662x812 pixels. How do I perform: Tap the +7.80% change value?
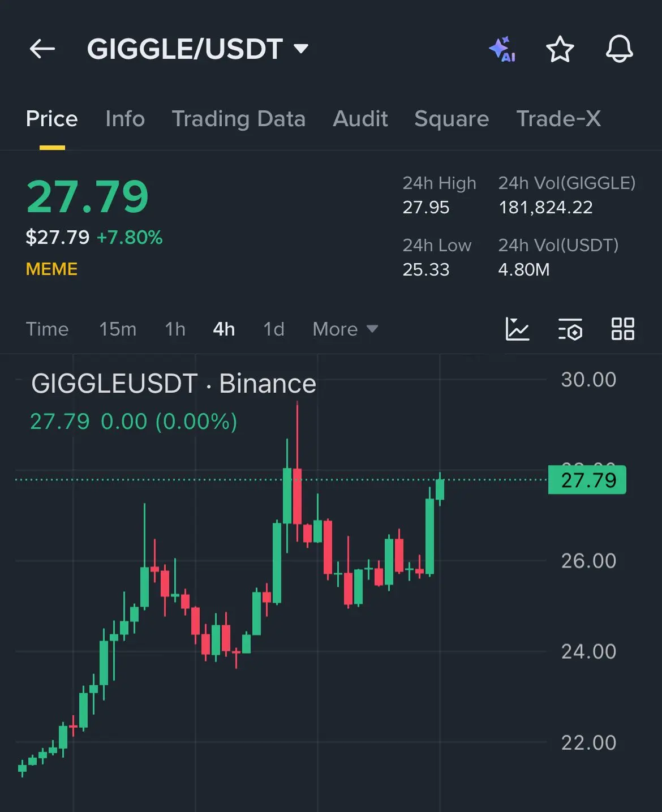[x=130, y=237]
